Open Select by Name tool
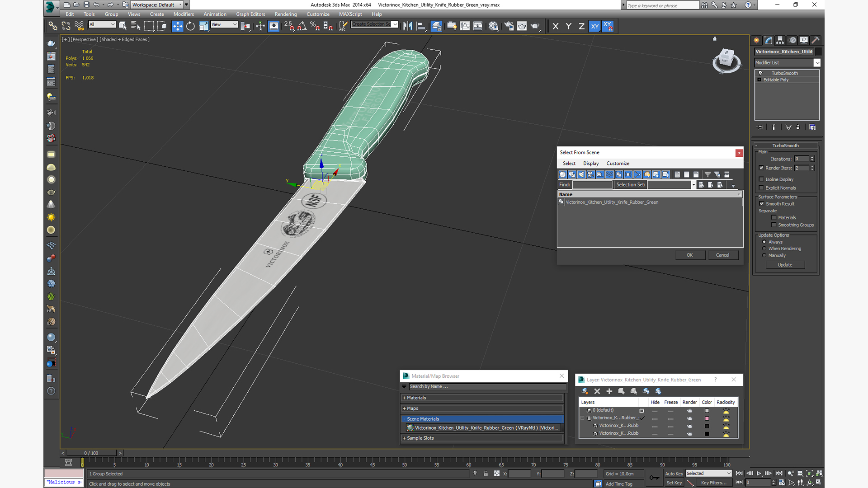868x488 pixels. tap(136, 26)
